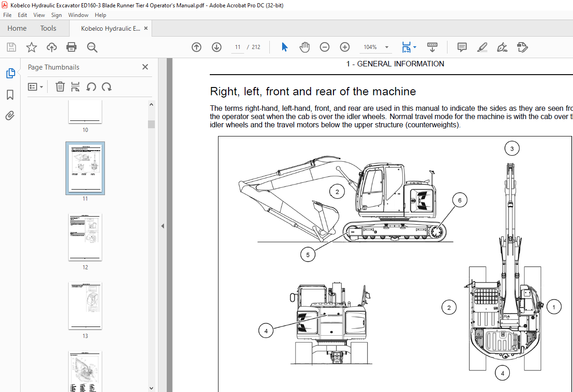Click the '/ 212' total pages text
This screenshot has width=573, height=392.
tap(253, 47)
